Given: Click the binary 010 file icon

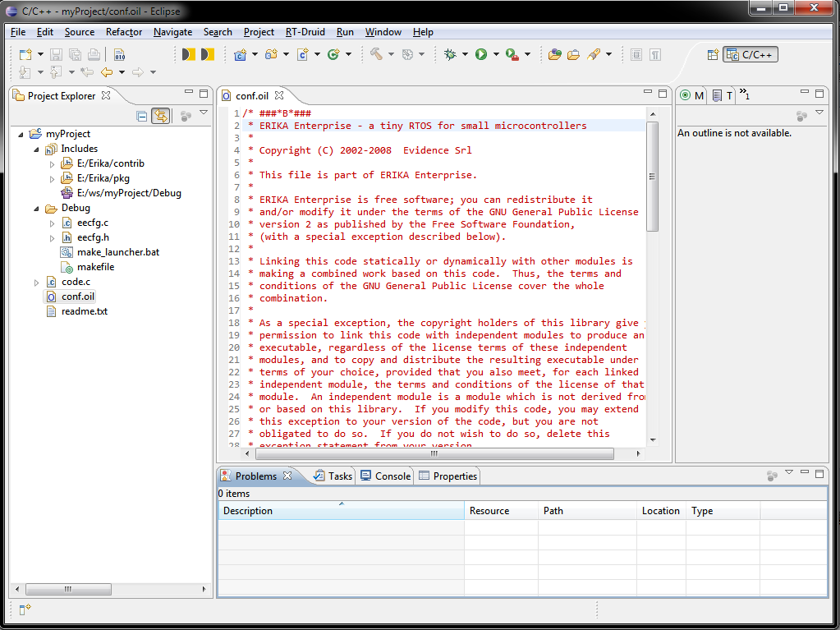Looking at the screenshot, I should click(119, 54).
